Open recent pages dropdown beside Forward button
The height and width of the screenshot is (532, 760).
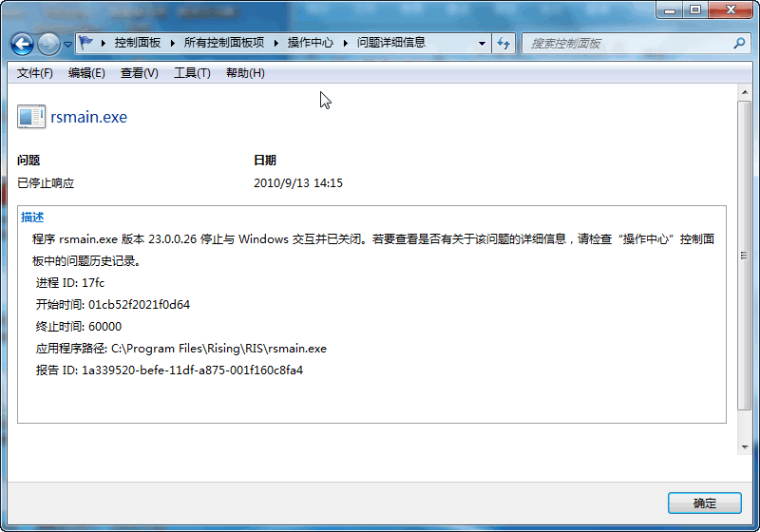67,44
